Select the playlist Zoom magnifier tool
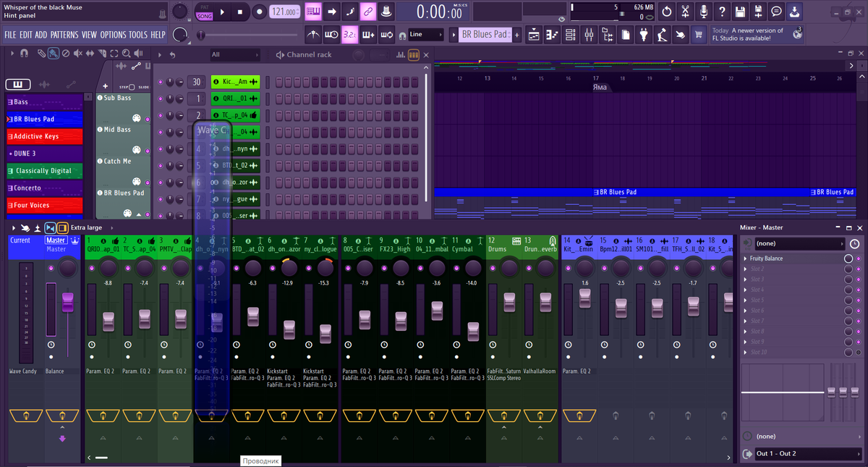 click(127, 53)
